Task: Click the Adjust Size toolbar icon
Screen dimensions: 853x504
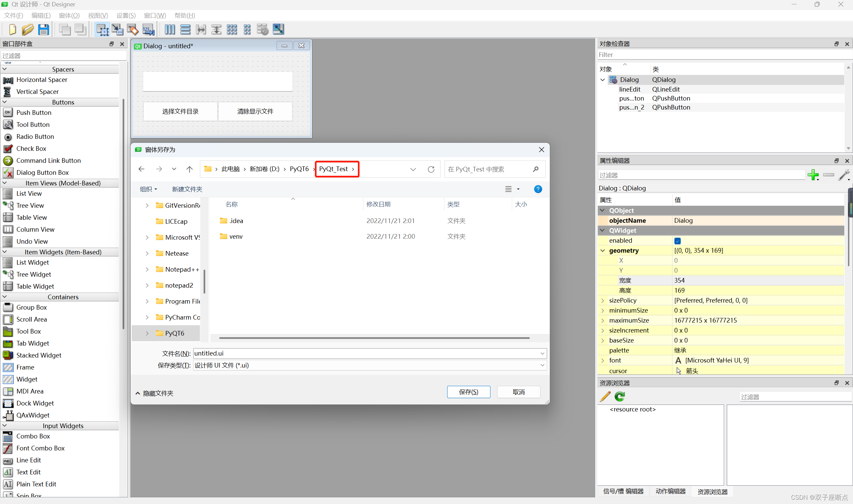Action: coord(278,30)
